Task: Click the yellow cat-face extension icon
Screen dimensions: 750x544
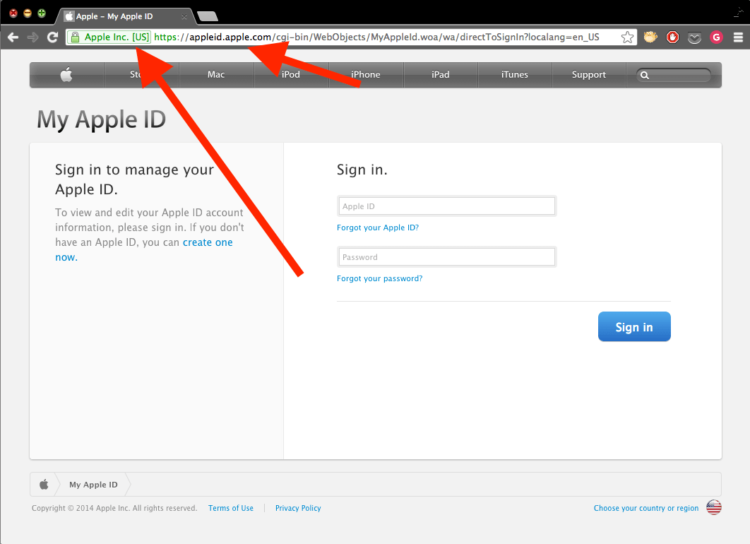Action: [x=650, y=37]
